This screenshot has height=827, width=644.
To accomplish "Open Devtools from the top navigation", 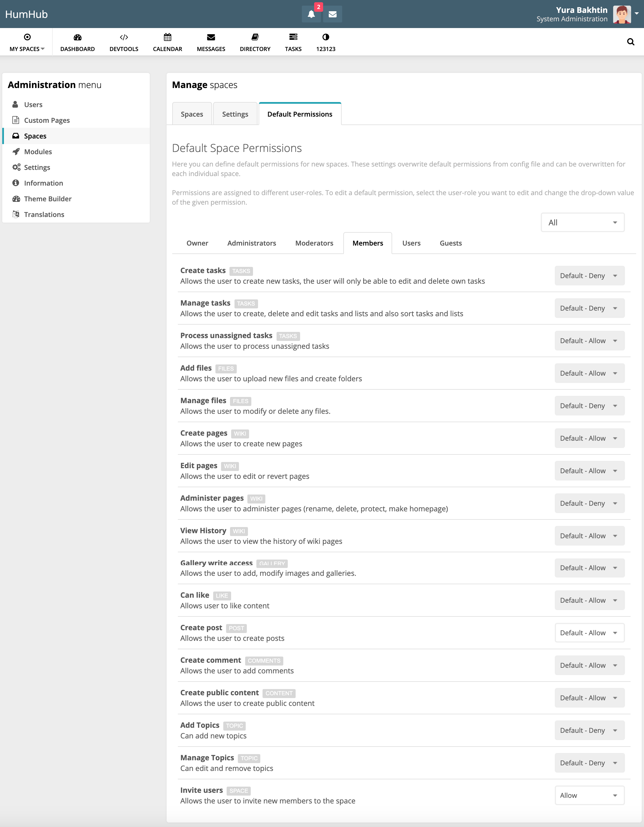I will click(124, 42).
